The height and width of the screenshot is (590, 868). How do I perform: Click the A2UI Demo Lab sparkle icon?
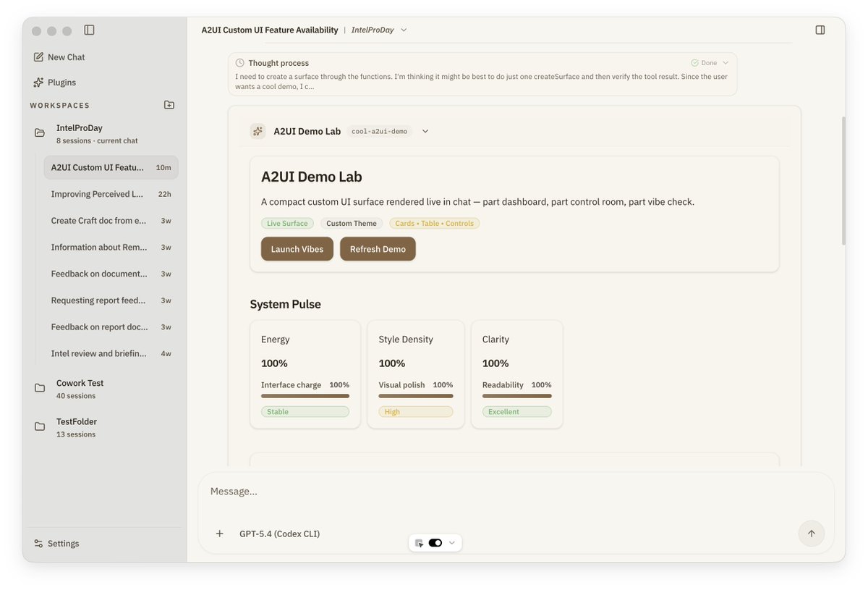[258, 131]
